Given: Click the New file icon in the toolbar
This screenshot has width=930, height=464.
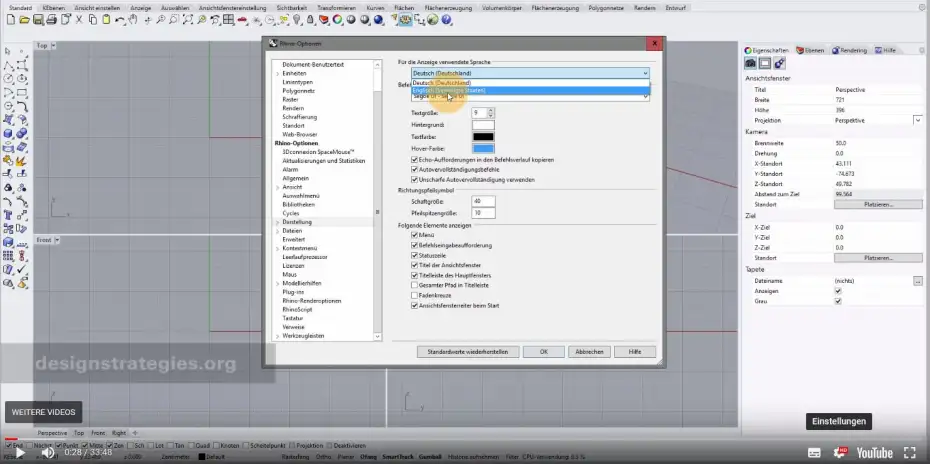Looking at the screenshot, I should pyautogui.click(x=11, y=20).
